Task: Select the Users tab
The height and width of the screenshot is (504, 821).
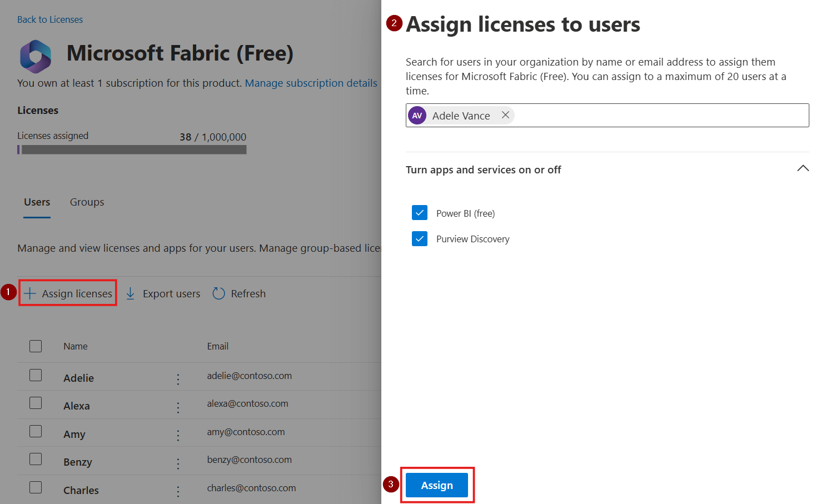Action: point(37,202)
